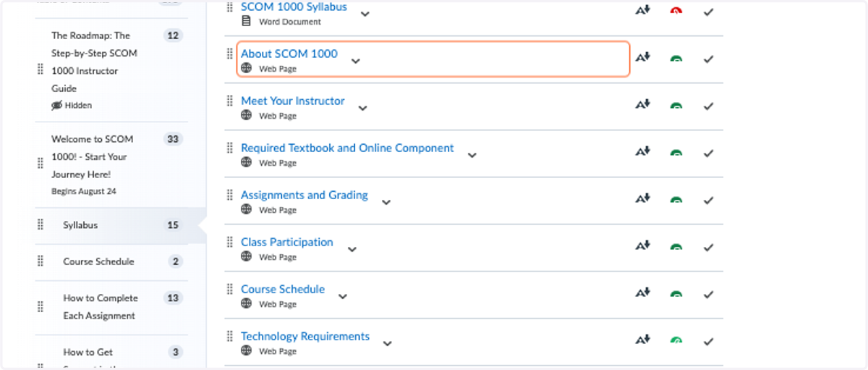Grab drag handle of Welcome to SCOM 1000 module
Image resolution: width=868 pixels, height=370 pixels.
click(41, 164)
